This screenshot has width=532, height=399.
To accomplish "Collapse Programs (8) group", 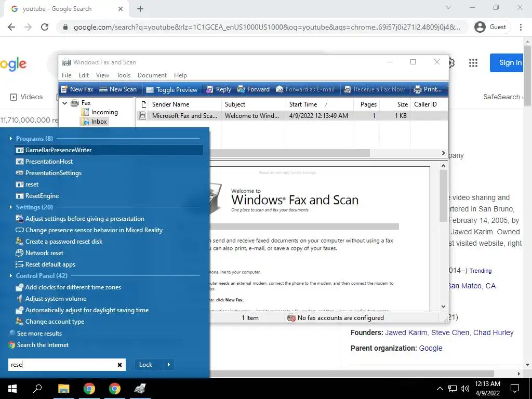I will coord(11,138).
